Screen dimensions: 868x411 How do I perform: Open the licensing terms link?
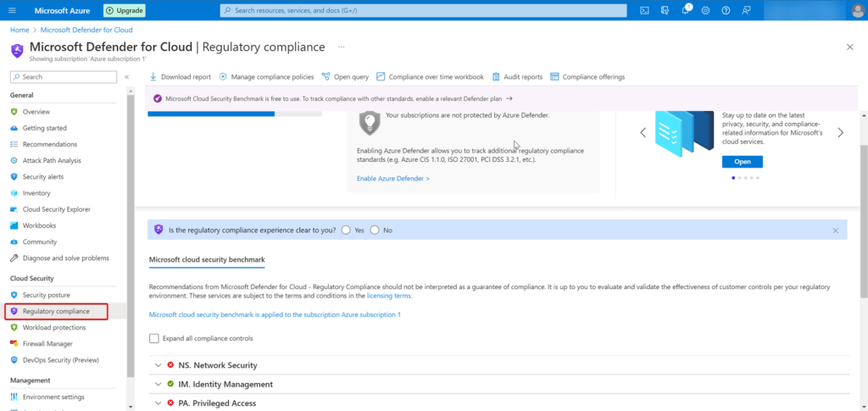tap(388, 296)
